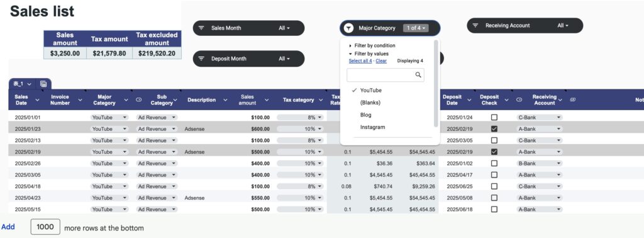This screenshot has height=238, width=644.
Task: Open the Tax category column header menu
Action: 320,100
